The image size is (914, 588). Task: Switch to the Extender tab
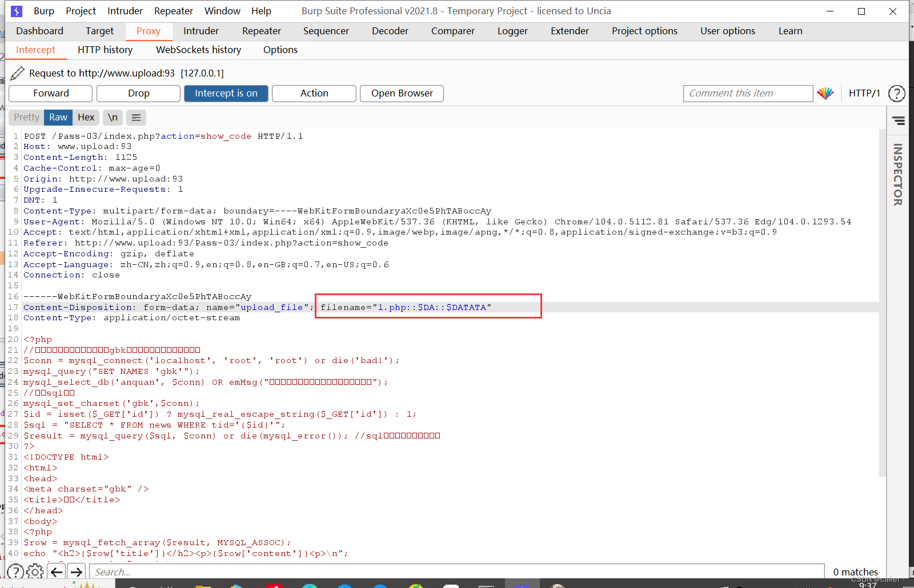coord(570,31)
